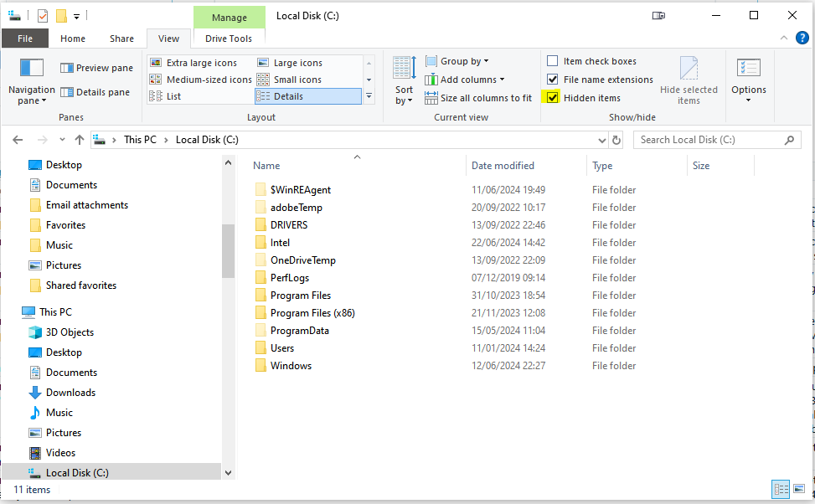The width and height of the screenshot is (815, 504).
Task: Toggle the Hidden items checkbox
Action: coord(551,97)
